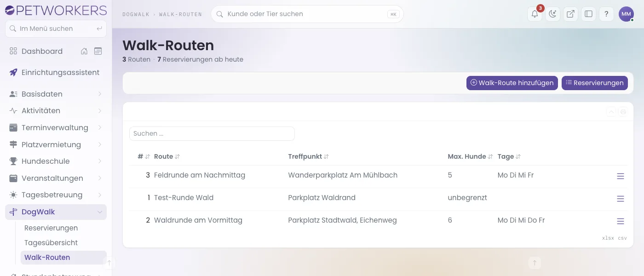Screen dimensions: 644x276
Task: Click the Hundeschule trophy icon
Action: [x=13, y=161]
